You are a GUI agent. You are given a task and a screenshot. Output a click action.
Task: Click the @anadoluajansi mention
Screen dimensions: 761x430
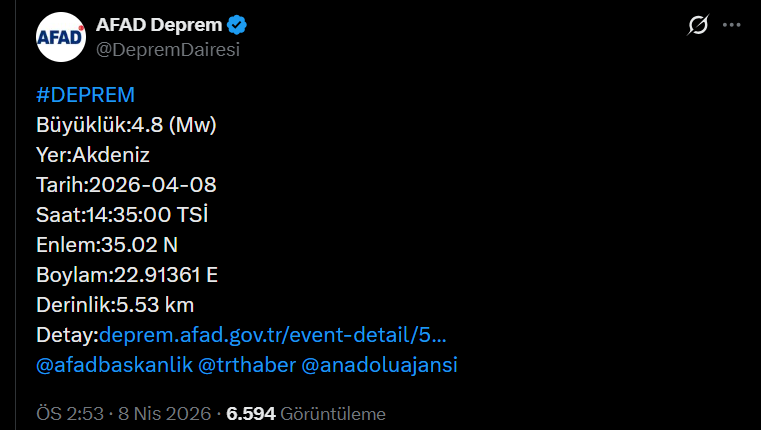(379, 365)
